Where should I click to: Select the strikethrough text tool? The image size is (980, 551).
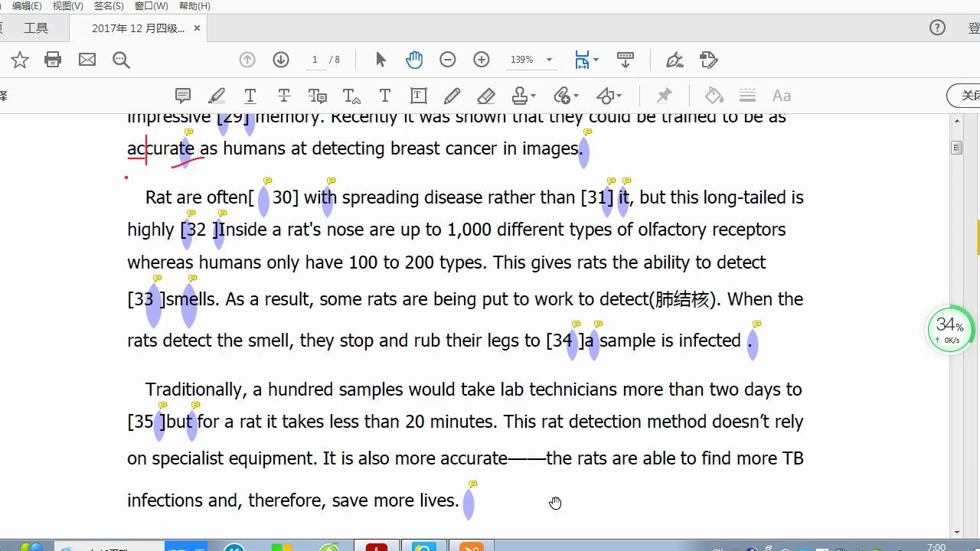pyautogui.click(x=284, y=96)
